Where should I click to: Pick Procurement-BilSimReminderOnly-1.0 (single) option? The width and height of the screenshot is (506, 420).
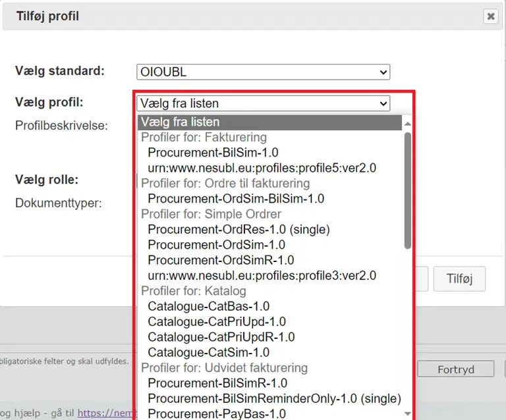[274, 398]
